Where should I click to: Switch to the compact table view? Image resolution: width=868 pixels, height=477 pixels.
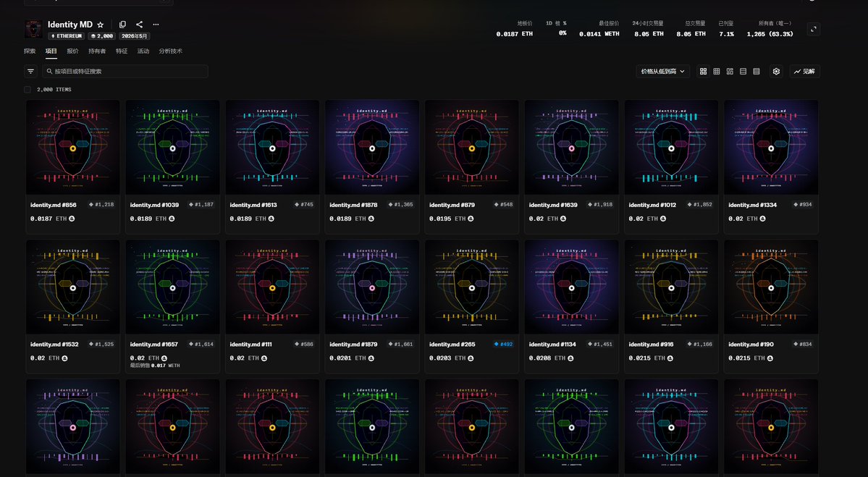pyautogui.click(x=757, y=72)
